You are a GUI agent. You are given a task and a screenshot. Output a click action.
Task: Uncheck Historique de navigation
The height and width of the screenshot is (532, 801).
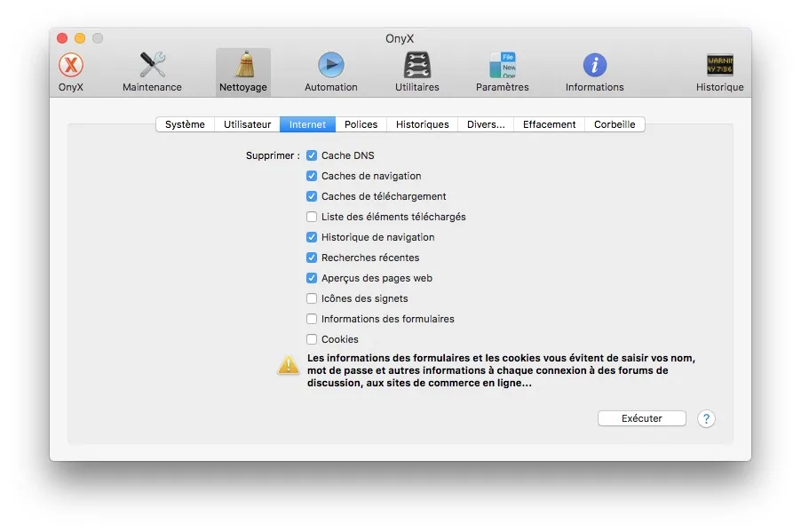click(x=312, y=237)
